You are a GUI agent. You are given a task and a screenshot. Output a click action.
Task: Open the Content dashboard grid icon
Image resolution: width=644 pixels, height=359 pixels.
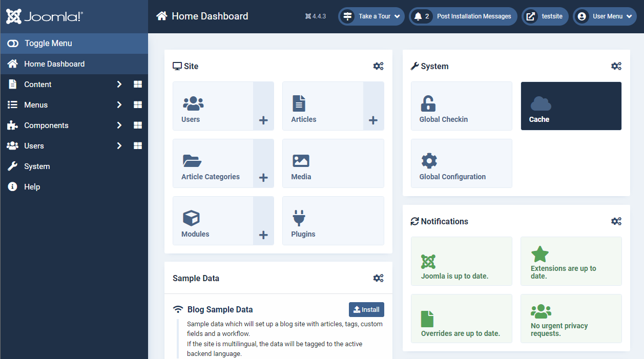[x=137, y=85]
